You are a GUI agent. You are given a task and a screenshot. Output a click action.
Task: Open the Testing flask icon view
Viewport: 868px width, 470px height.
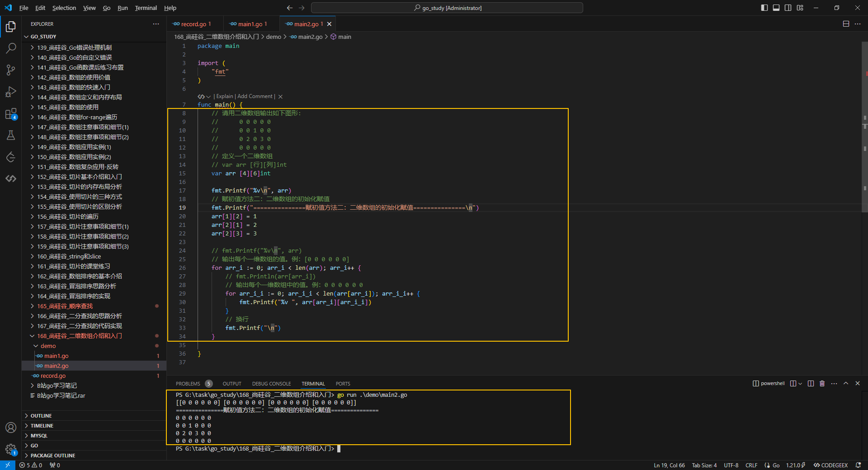point(11,135)
